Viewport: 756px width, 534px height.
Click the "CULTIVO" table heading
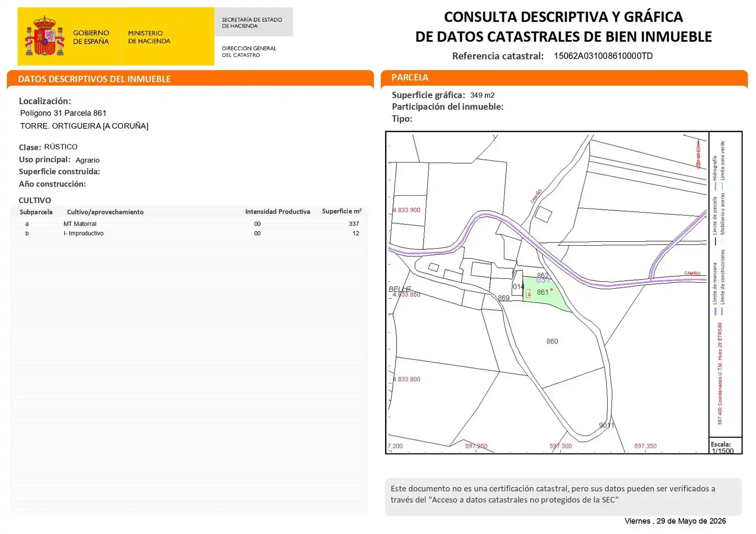point(35,200)
